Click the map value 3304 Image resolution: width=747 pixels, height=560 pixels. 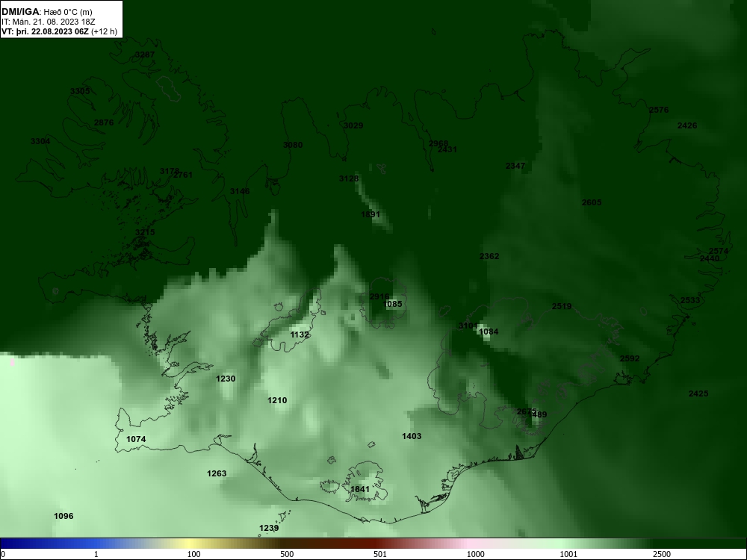click(x=40, y=141)
